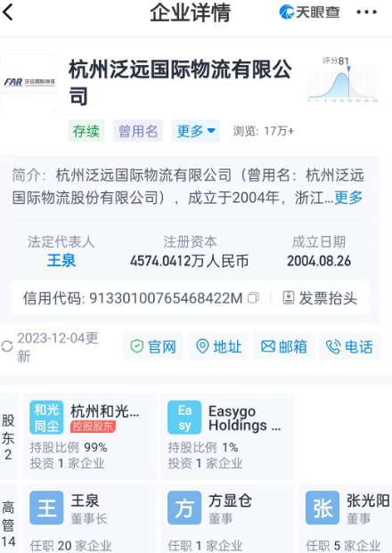Open the 高管 14 section label
Viewport: 392px width, 553px height.
click(9, 525)
